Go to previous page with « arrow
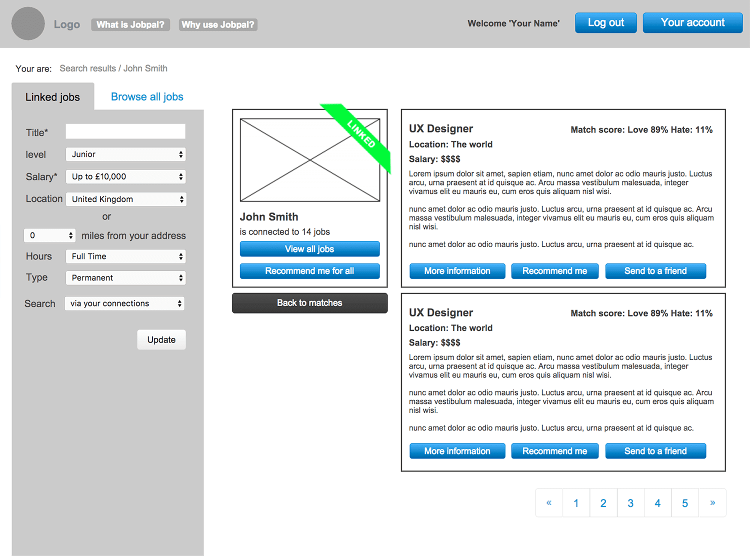This screenshot has width=750, height=560. coord(549,502)
